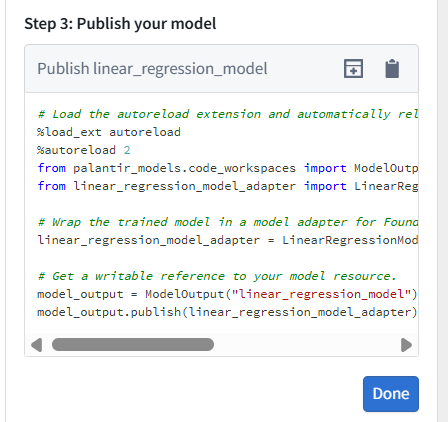Click the horizontal scrollbar thumb in code box
The image size is (448, 422).
[133, 345]
